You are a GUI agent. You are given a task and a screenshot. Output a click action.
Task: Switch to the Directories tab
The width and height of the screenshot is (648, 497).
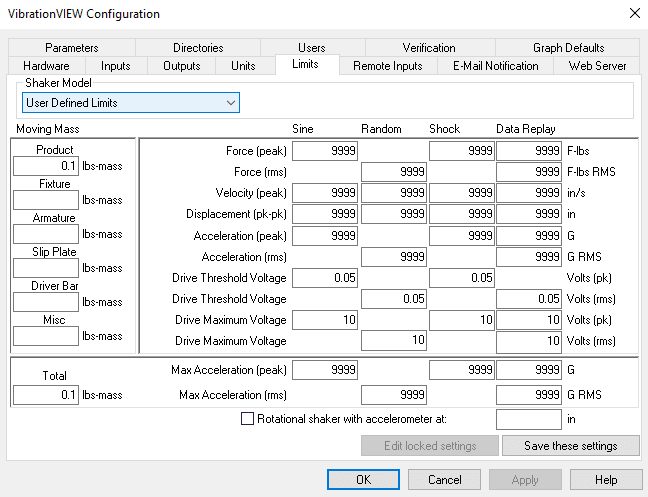pos(198,48)
